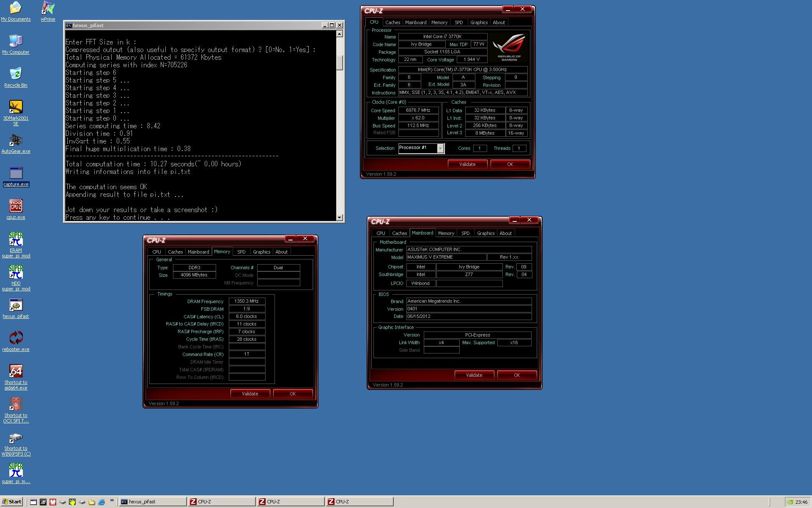The height and width of the screenshot is (508, 812).
Task: Open SPD tab in the CPU-Z processor window
Action: pyautogui.click(x=459, y=22)
